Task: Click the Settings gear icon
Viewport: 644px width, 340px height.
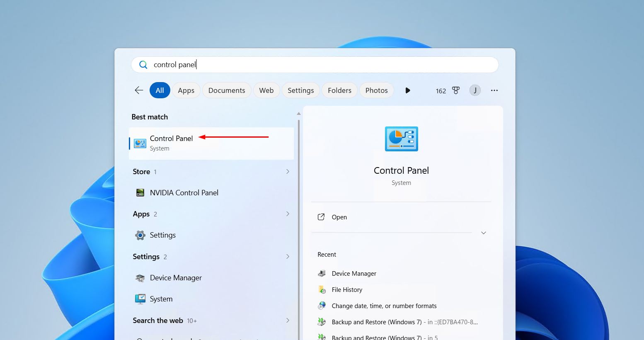Action: point(140,236)
